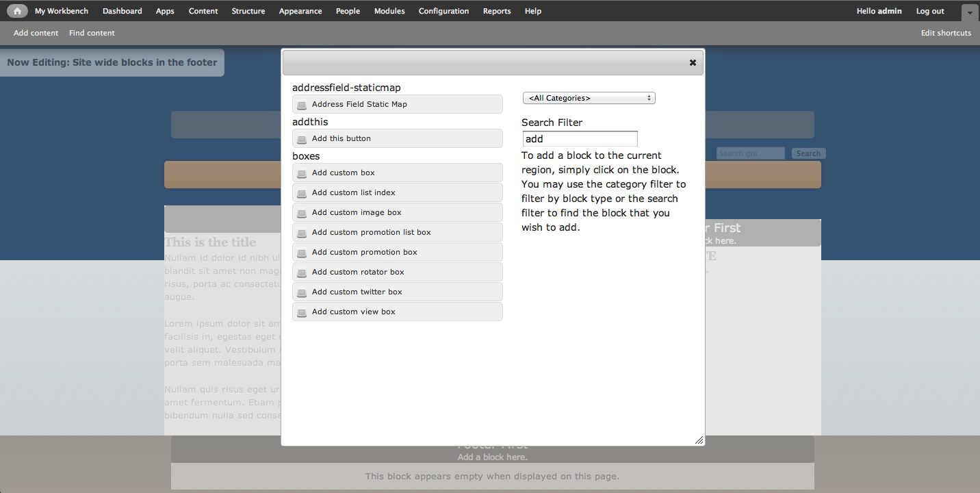Click the Edit shortcuts link
Viewport: 980px width, 493px height.
point(946,33)
